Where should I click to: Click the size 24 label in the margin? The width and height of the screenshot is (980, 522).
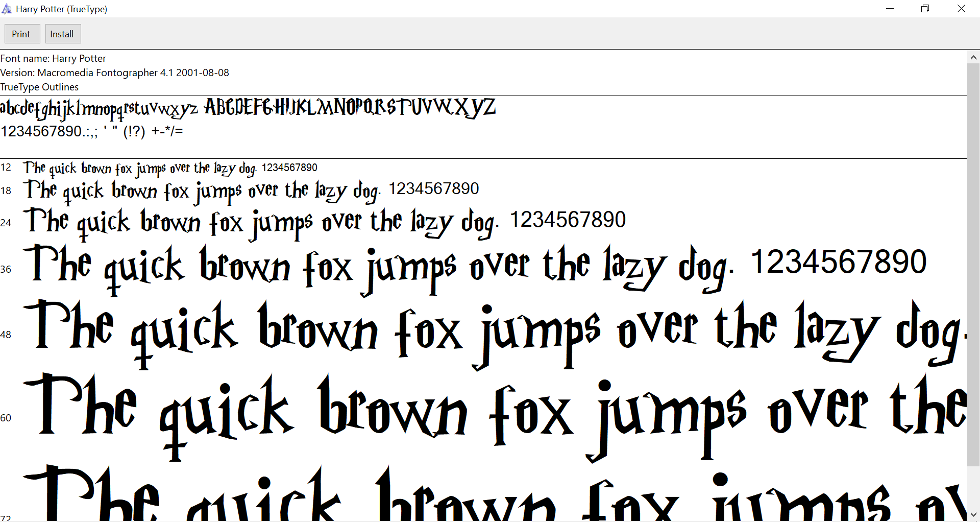pos(6,223)
